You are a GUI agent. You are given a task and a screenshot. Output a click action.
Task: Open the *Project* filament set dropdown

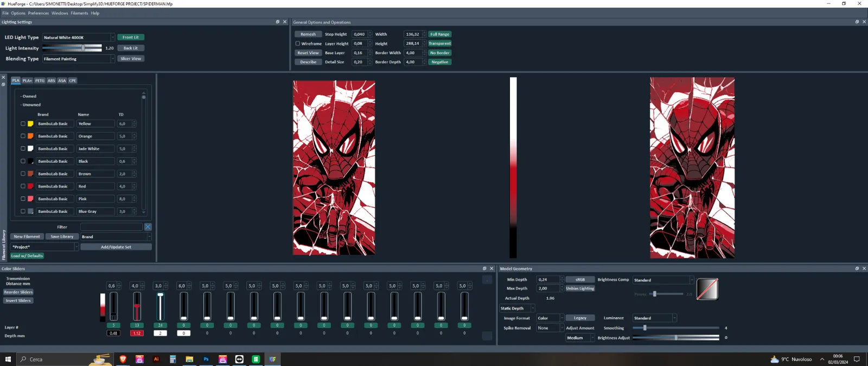click(x=44, y=247)
